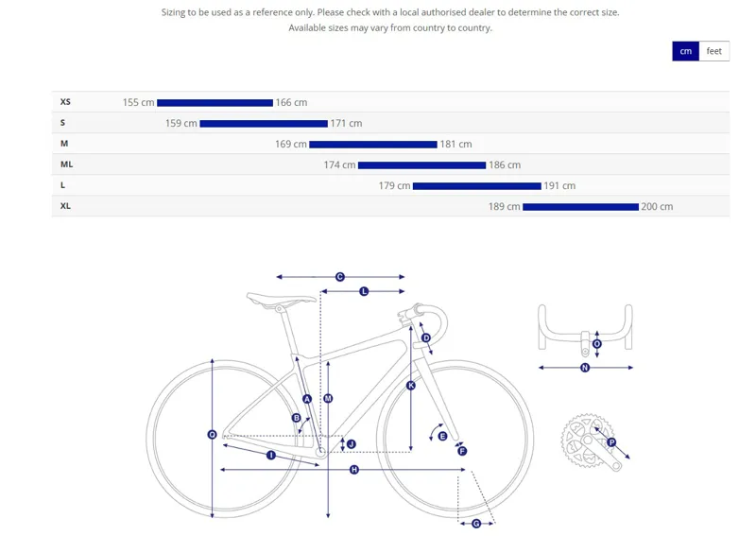Click the I chainstay marker
Viewport: 756px width, 536px height.
click(x=271, y=455)
